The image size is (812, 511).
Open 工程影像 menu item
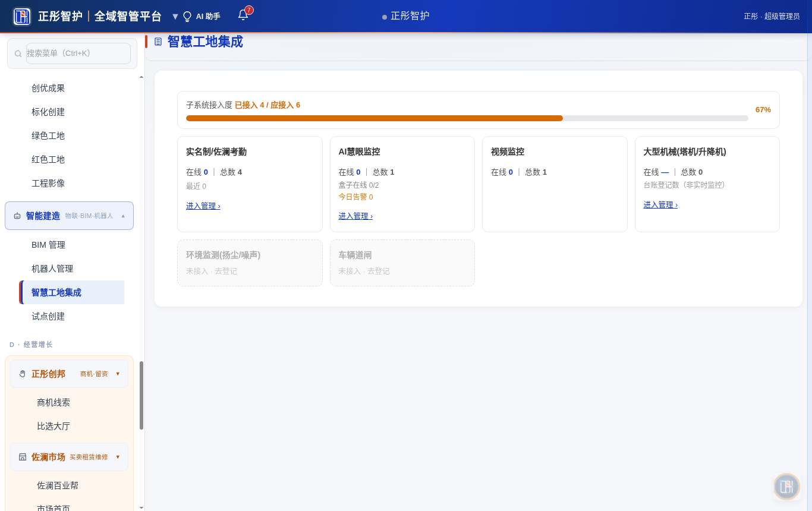tap(48, 183)
